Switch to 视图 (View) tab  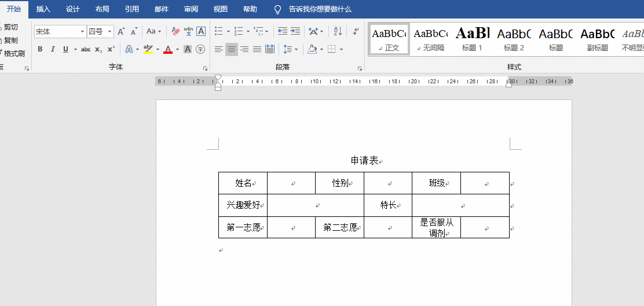[x=221, y=9]
